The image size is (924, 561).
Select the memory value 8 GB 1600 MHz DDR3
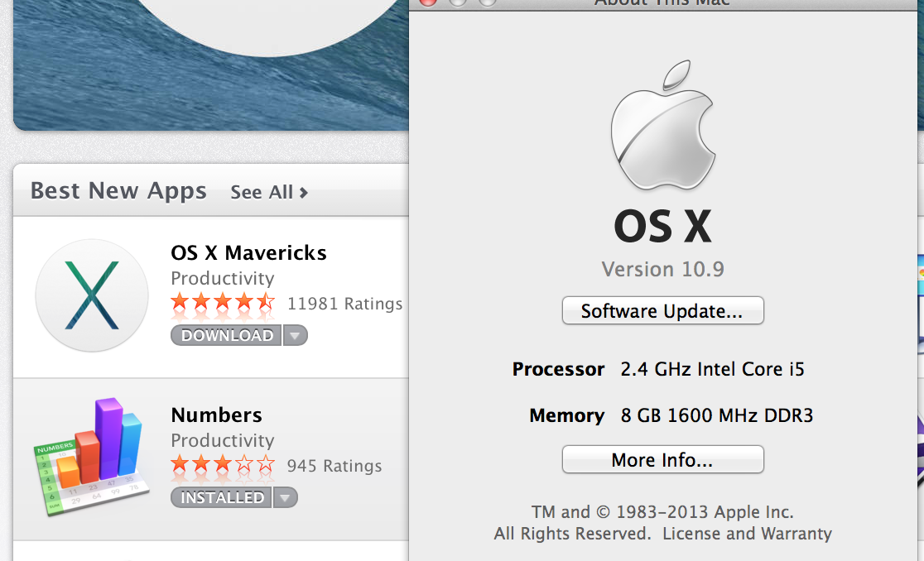point(716,415)
